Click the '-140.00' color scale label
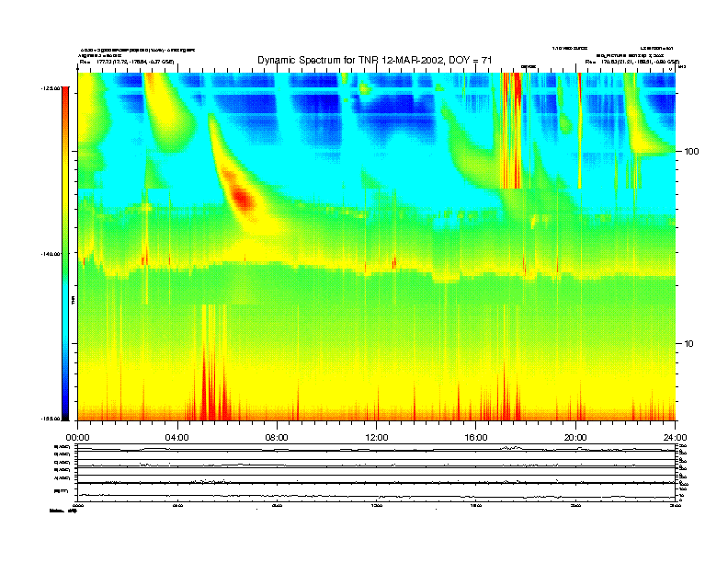The image size is (728, 563). [51, 254]
